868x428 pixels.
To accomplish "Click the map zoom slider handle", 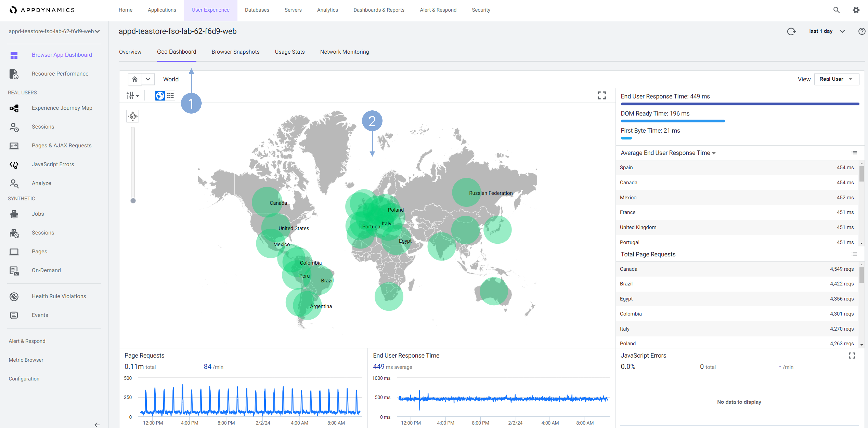I will (x=133, y=201).
